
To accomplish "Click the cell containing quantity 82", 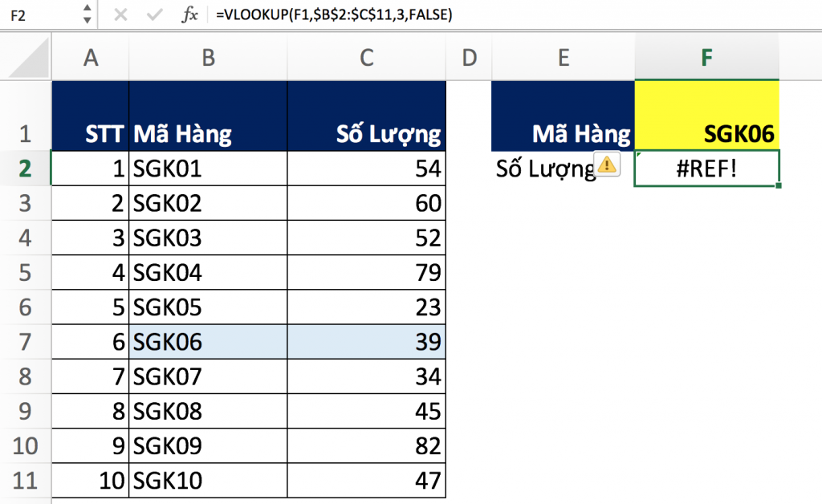I will pyautogui.click(x=366, y=446).
